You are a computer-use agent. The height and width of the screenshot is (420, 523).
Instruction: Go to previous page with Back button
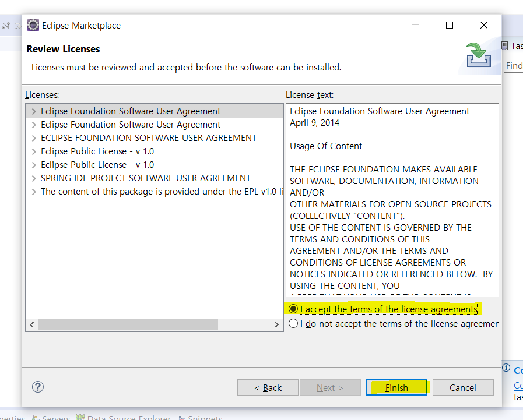[268, 387]
